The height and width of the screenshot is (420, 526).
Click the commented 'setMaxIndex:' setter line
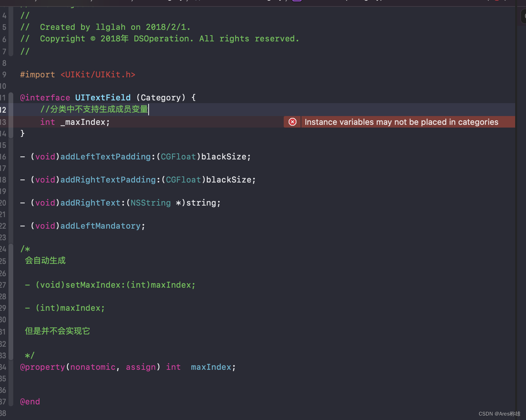pos(110,285)
